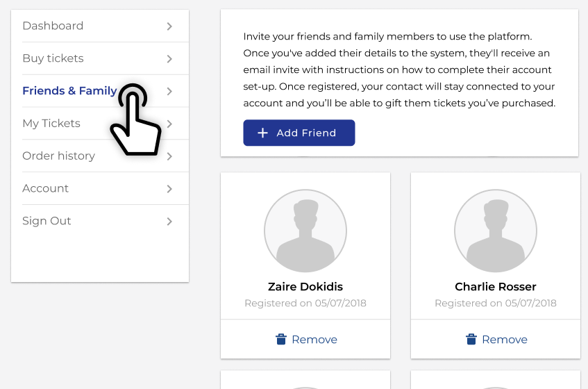Remove Charlie Rosser from friends
The image size is (588, 389).
[x=496, y=339]
